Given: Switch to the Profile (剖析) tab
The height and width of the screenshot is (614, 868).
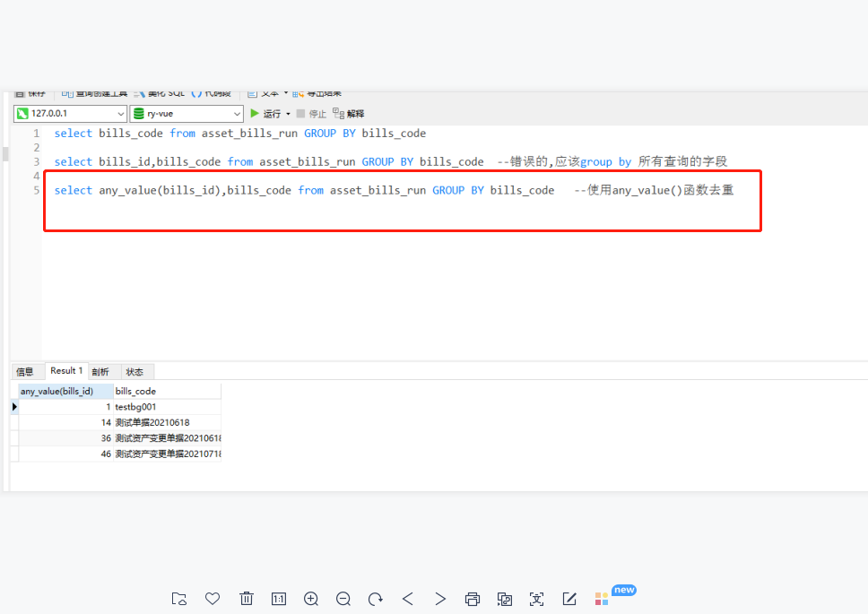Looking at the screenshot, I should 100,371.
